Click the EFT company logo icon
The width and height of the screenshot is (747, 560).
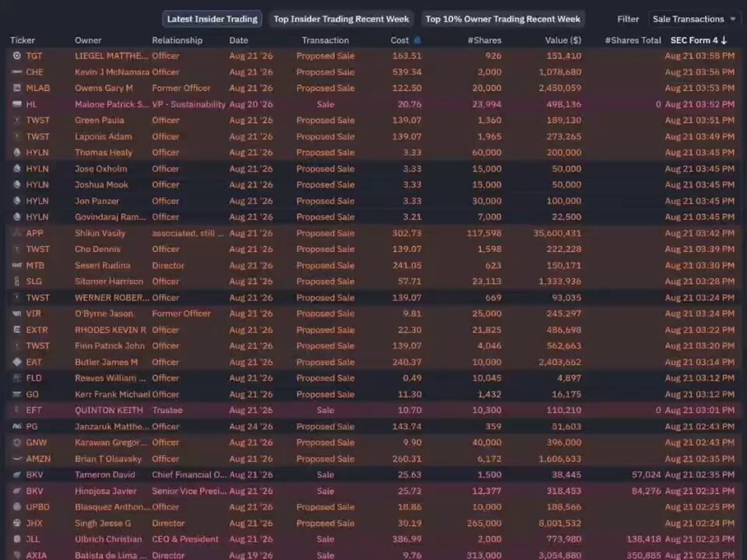(16, 410)
